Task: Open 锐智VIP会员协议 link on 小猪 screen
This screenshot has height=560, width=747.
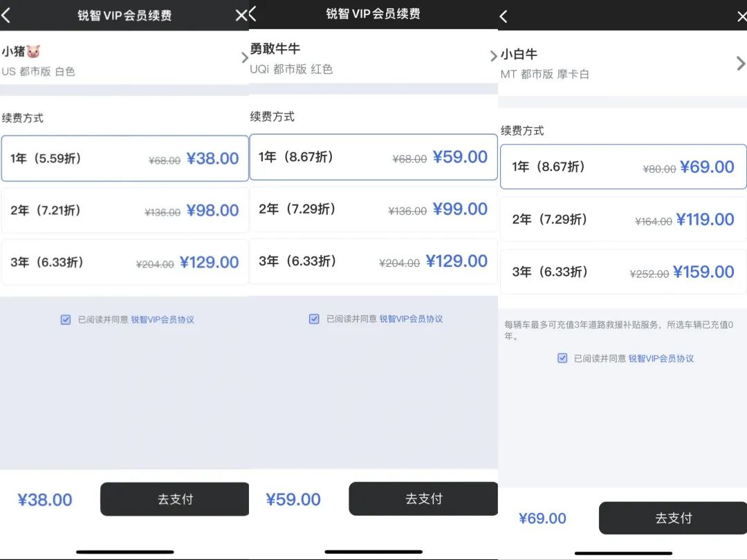Action: 163,319
